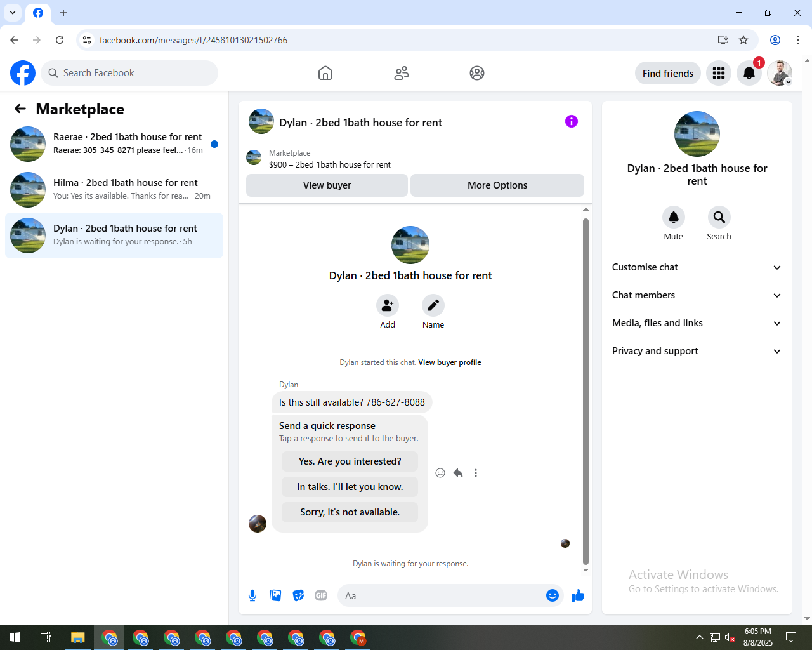Show hidden system tray icons
812x650 pixels.
[x=699, y=637]
